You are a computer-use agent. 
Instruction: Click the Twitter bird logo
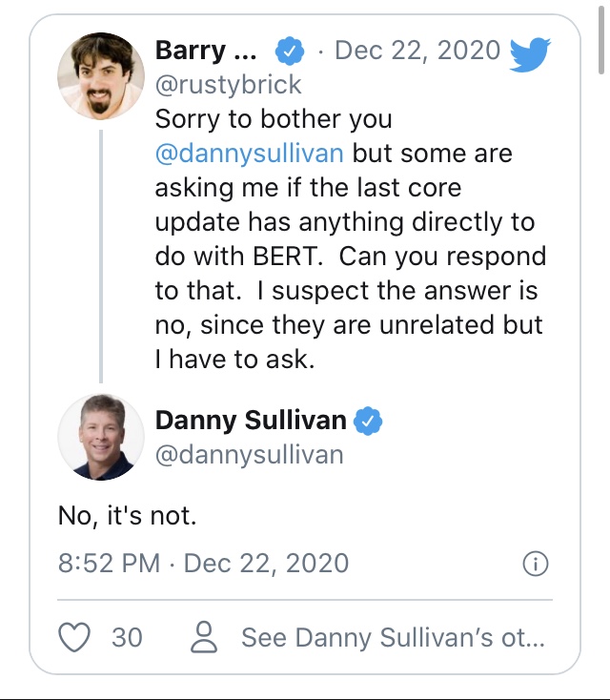[x=530, y=52]
